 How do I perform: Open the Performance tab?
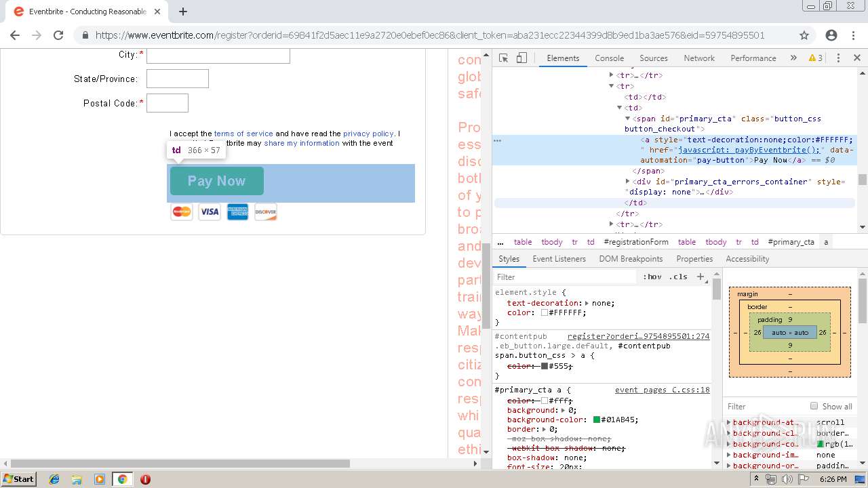753,58
